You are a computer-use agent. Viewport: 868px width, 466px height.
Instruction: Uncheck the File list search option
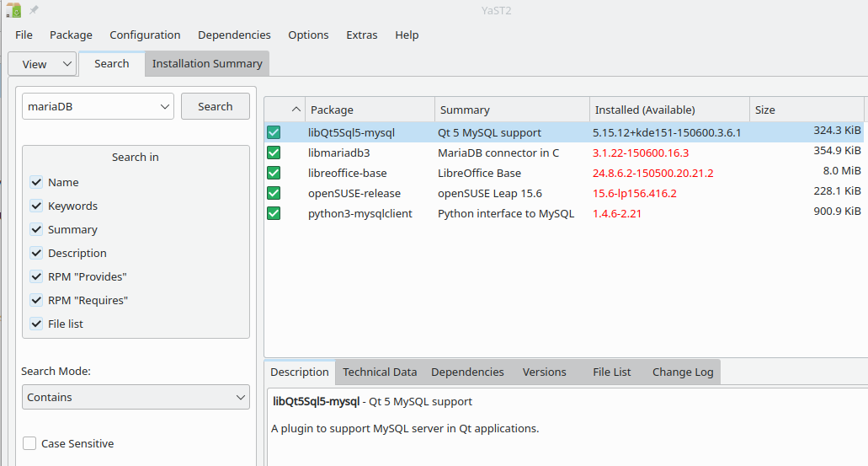click(x=36, y=324)
